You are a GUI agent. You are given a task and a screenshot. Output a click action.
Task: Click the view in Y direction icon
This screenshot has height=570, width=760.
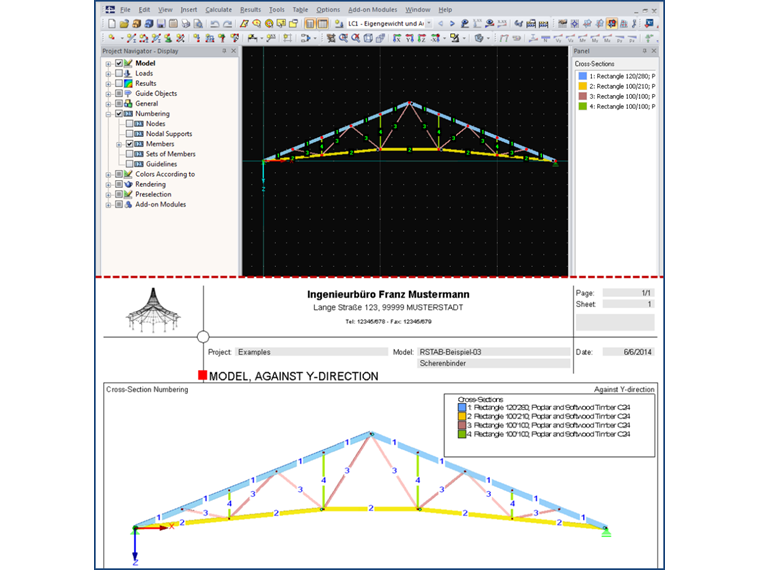pyautogui.click(x=410, y=38)
